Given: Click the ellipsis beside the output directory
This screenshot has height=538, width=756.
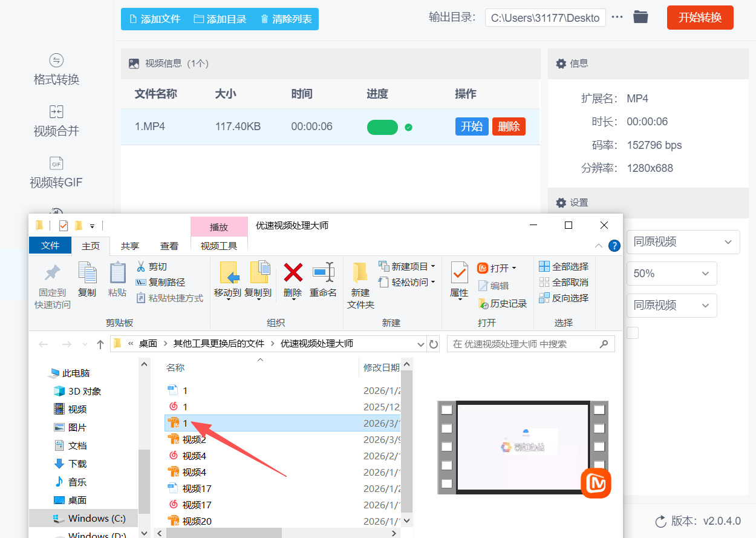Looking at the screenshot, I should click(617, 17).
